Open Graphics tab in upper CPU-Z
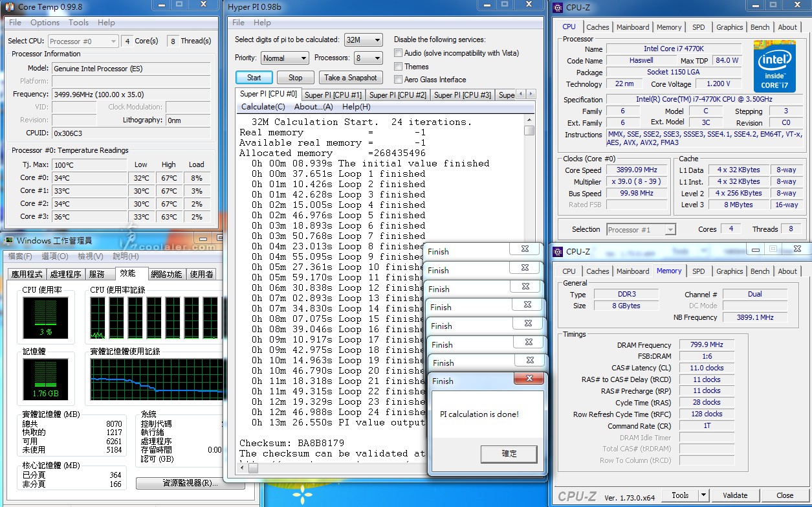The height and width of the screenshot is (507, 812). [x=729, y=27]
